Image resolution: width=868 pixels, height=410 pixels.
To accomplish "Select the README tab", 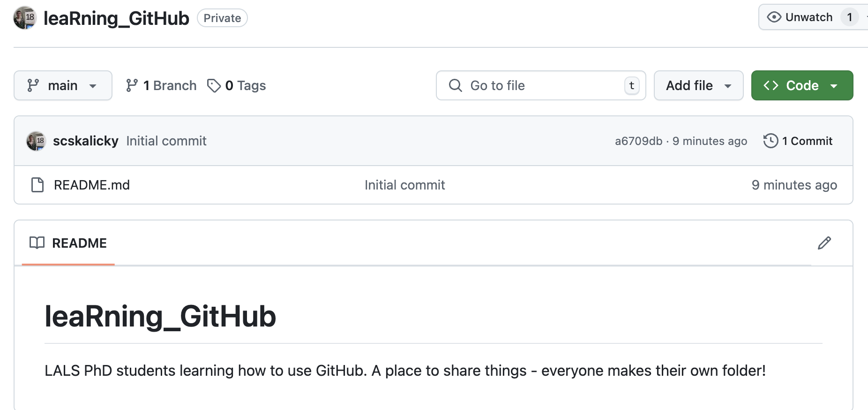I will coord(68,243).
